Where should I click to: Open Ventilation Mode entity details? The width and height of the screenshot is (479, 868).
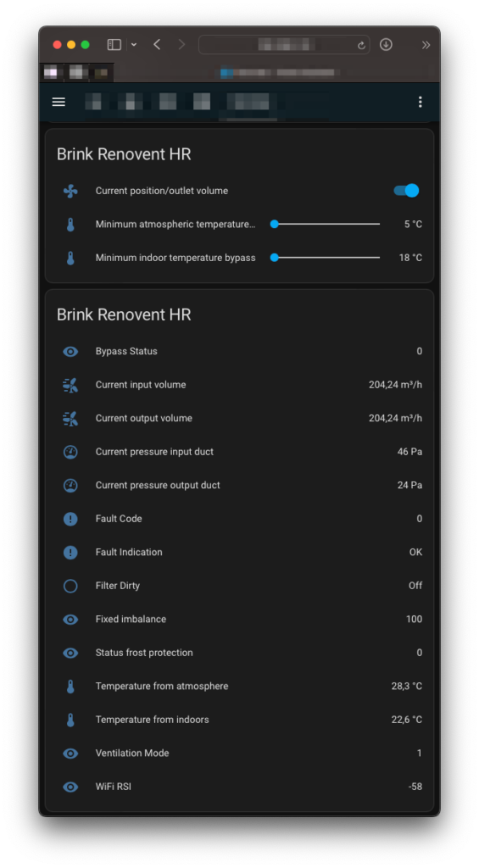pyautogui.click(x=239, y=754)
